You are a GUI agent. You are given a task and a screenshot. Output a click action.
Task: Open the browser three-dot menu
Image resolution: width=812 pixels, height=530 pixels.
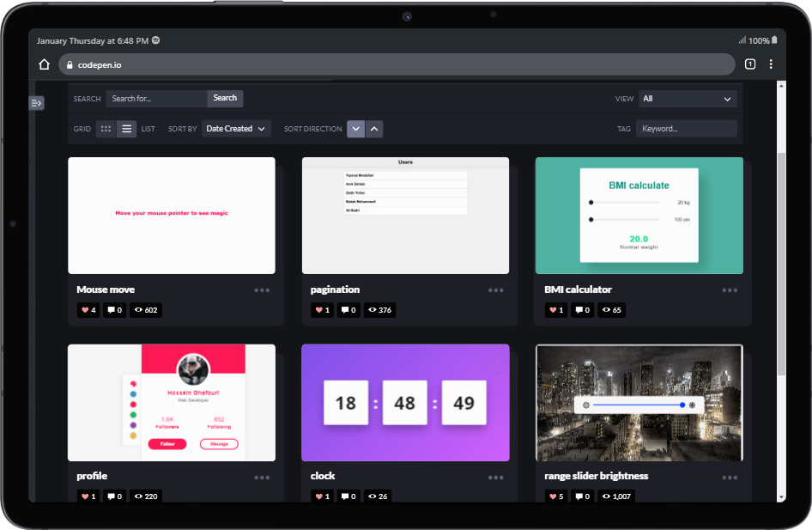pos(771,64)
